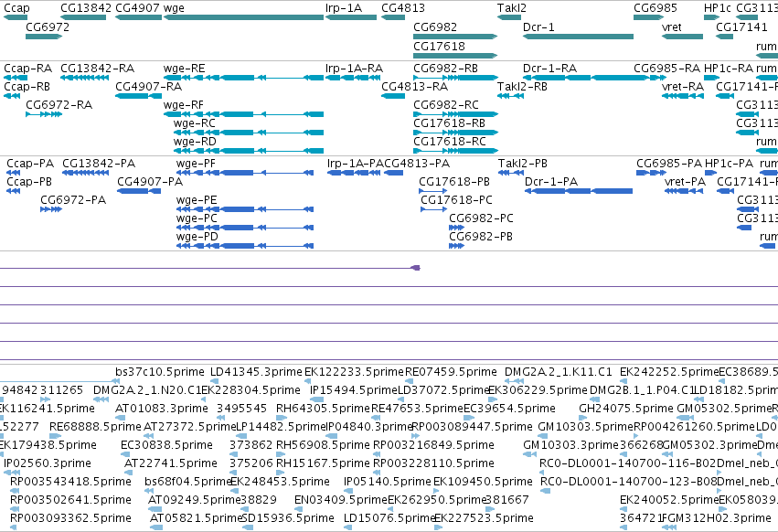The height and width of the screenshot is (532, 778).
Task: Select transcript wge-RD
Action: click(x=249, y=151)
